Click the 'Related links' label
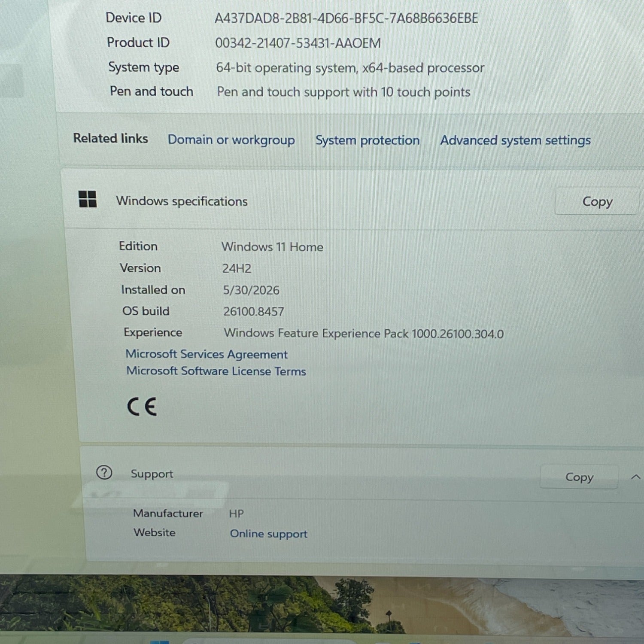Image resolution: width=644 pixels, height=644 pixels. [110, 138]
